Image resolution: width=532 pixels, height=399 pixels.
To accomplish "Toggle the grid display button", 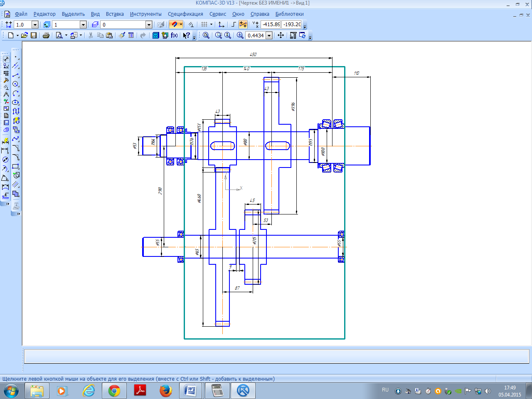I will click(204, 25).
